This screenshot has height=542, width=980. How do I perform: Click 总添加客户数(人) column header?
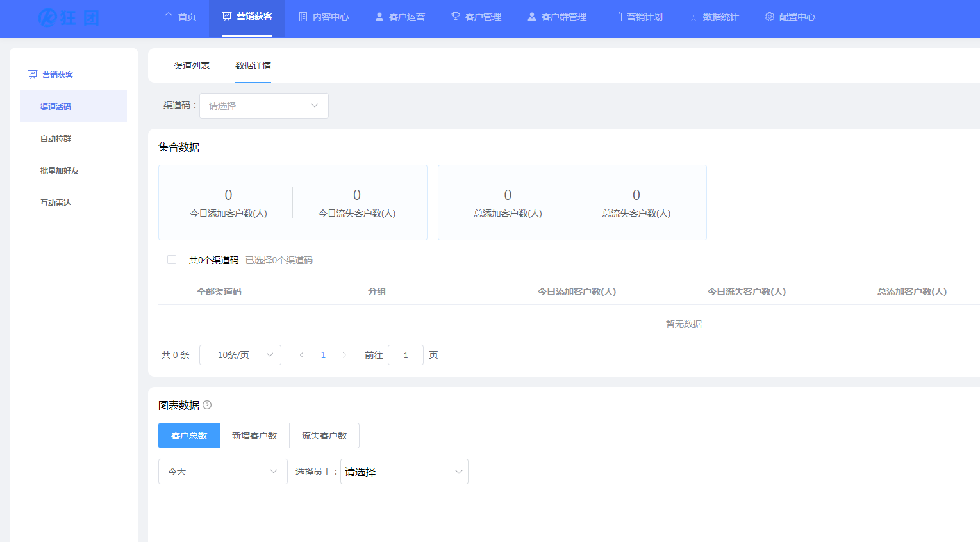click(x=912, y=292)
